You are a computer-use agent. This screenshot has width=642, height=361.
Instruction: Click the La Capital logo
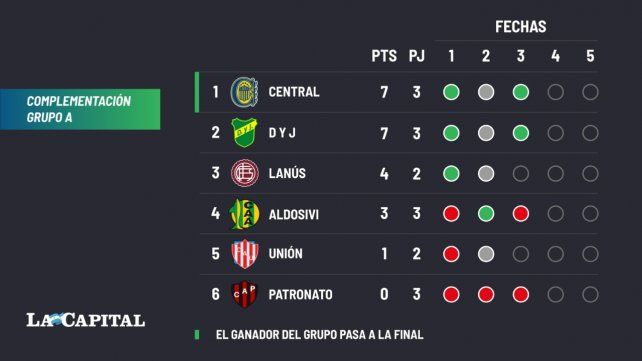click(86, 320)
